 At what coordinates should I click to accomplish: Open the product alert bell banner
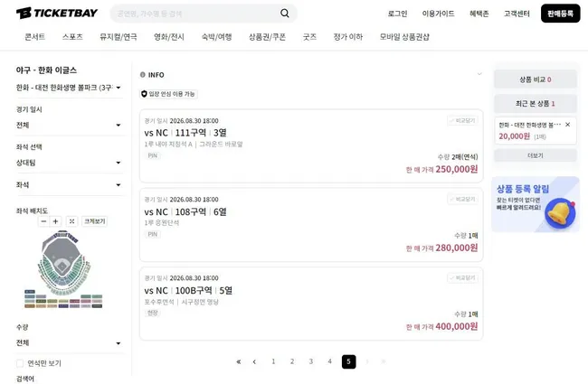coord(536,204)
